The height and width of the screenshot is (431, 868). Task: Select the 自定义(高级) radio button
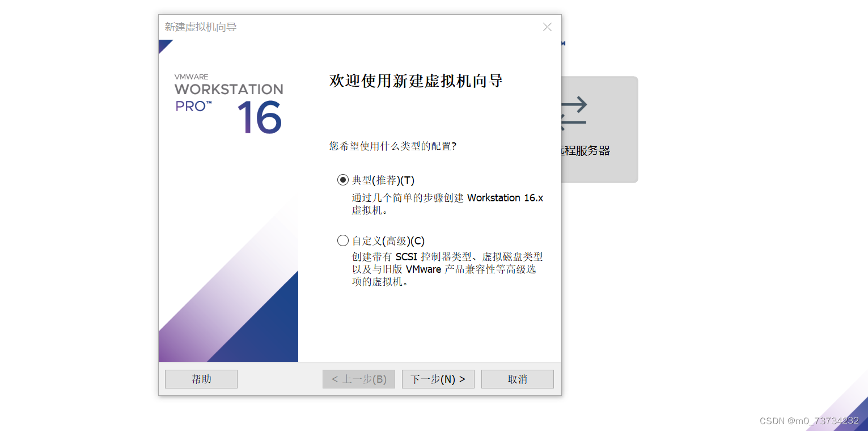[342, 240]
